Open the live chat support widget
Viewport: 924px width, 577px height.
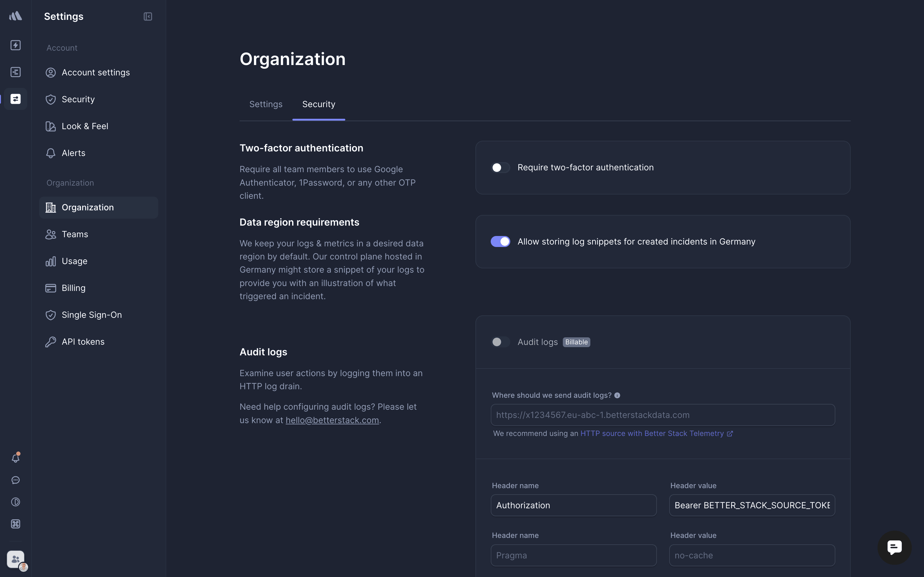tap(894, 547)
